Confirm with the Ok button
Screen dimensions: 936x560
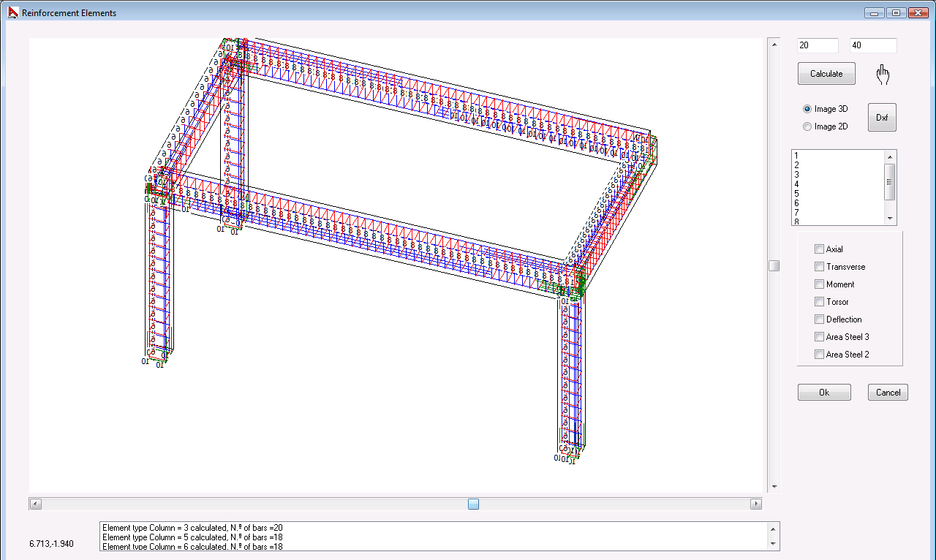pyautogui.click(x=824, y=393)
